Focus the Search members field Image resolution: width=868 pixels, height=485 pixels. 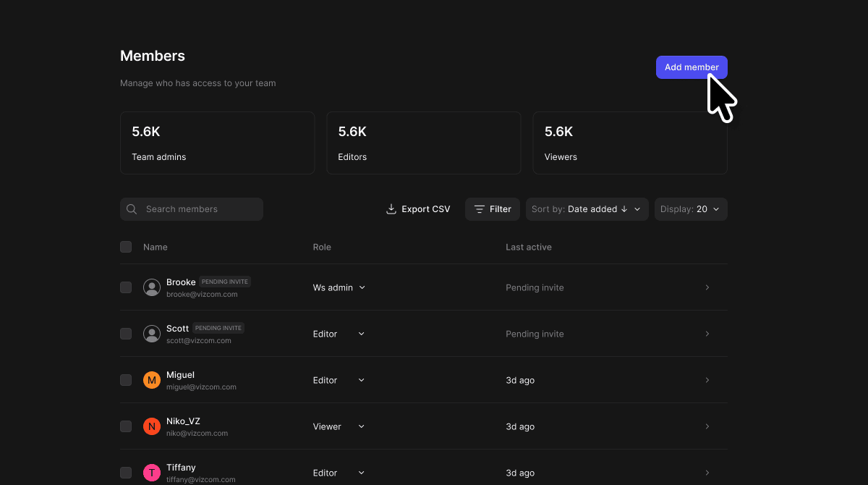point(192,209)
